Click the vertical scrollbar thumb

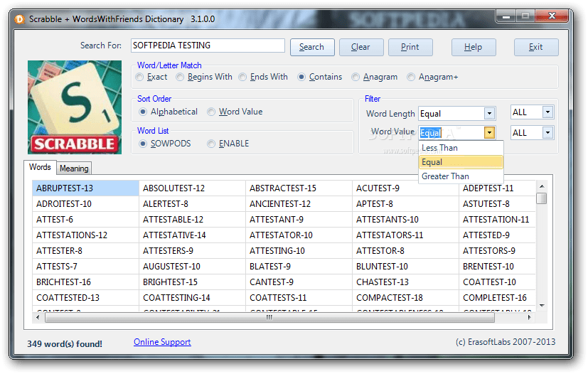pos(542,198)
